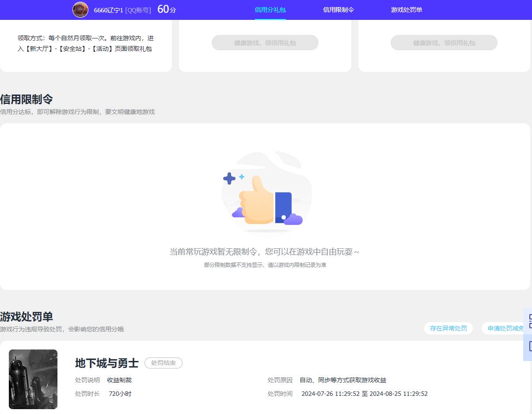Click the first 健康游戏，领信用礼包 button
This screenshot has width=532, height=414.
coord(265,42)
